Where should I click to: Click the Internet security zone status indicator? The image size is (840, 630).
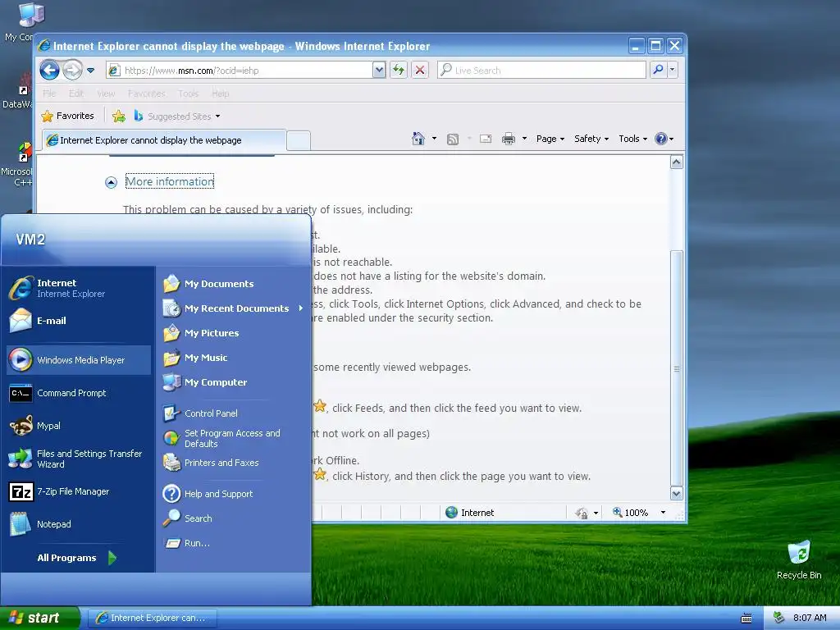[x=469, y=513]
